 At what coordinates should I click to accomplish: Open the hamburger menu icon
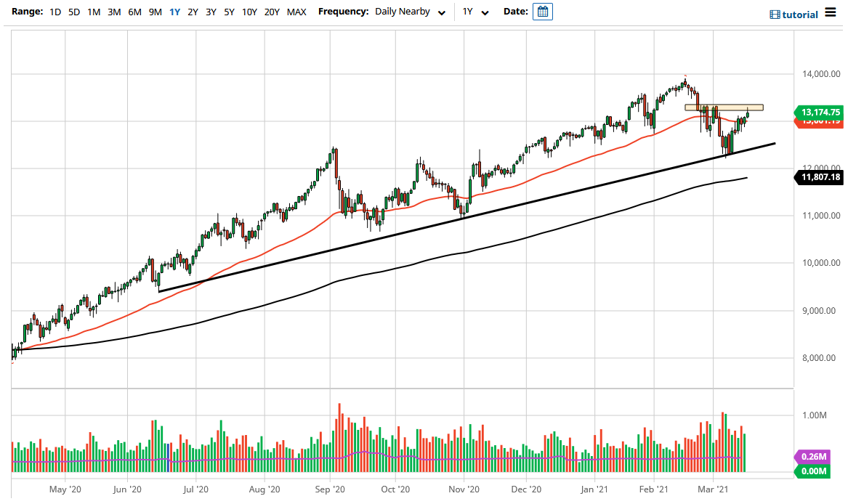830,13
